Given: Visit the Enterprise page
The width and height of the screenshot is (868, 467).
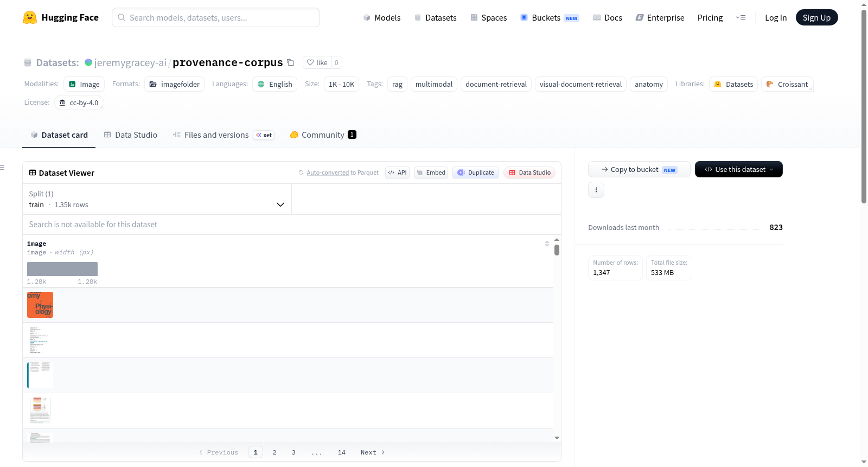Looking at the screenshot, I should tap(660, 17).
